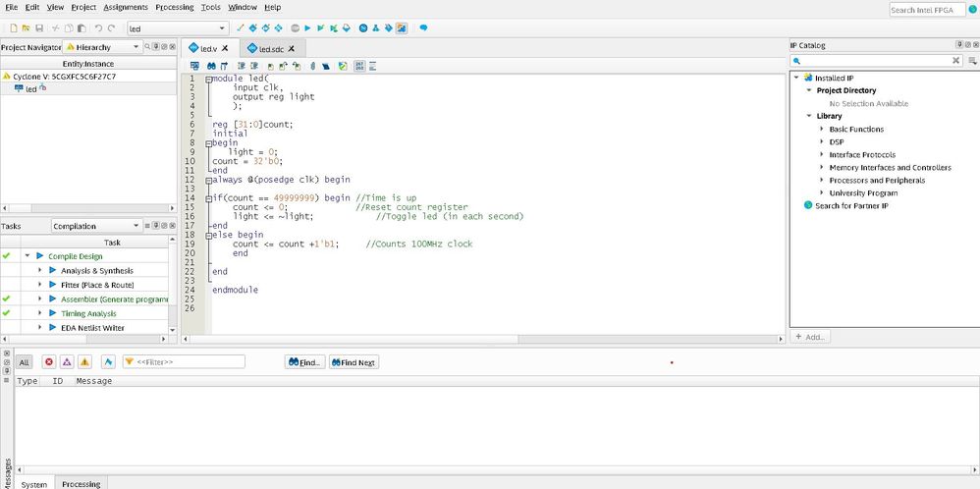980x489 pixels.
Task: Click the Find Next button
Action: point(354,362)
